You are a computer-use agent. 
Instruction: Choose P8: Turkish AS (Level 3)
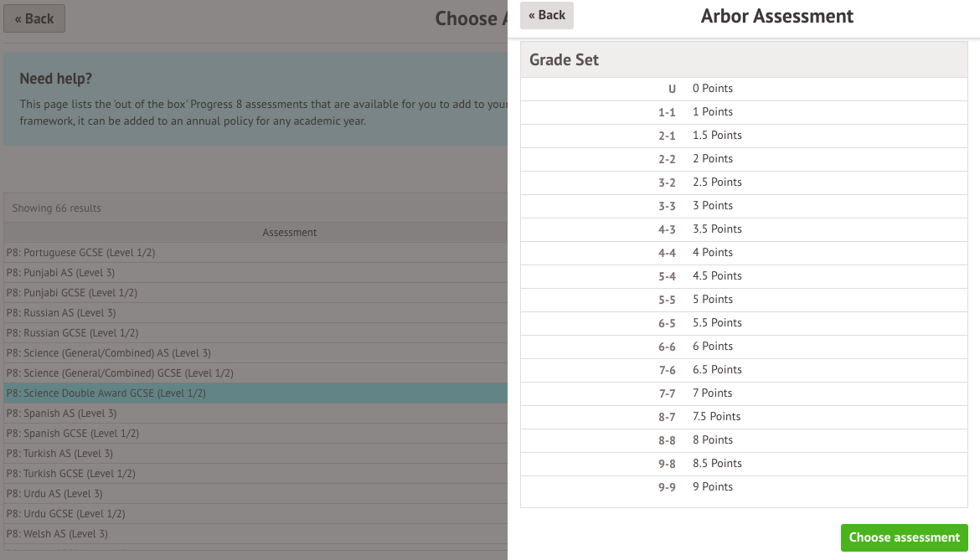point(59,454)
